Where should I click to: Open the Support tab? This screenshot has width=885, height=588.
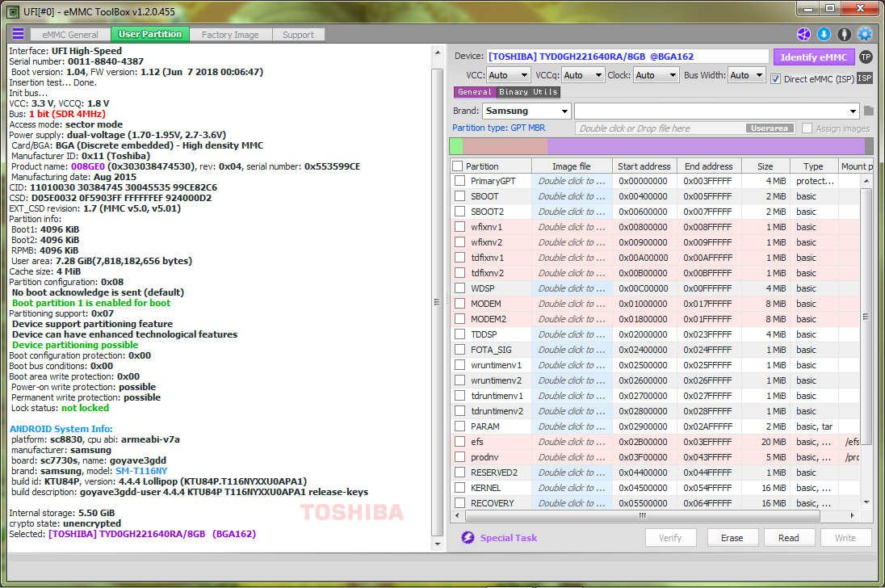coord(298,35)
